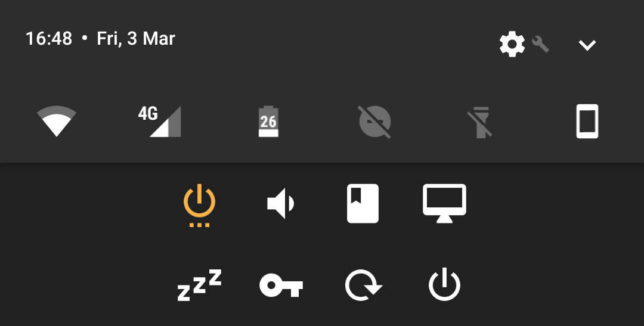Click the white power off icon
The height and width of the screenshot is (326, 644).
tap(444, 284)
